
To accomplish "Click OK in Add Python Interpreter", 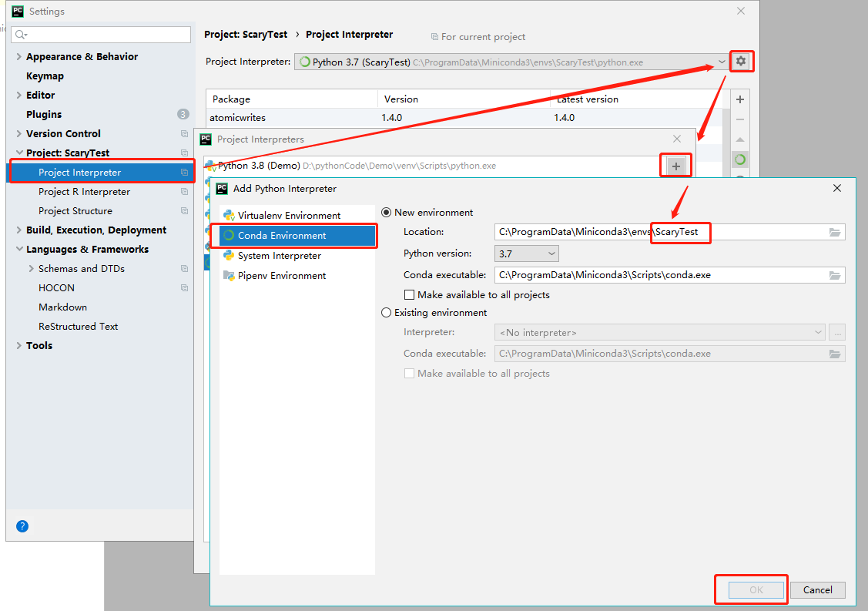I will (756, 590).
